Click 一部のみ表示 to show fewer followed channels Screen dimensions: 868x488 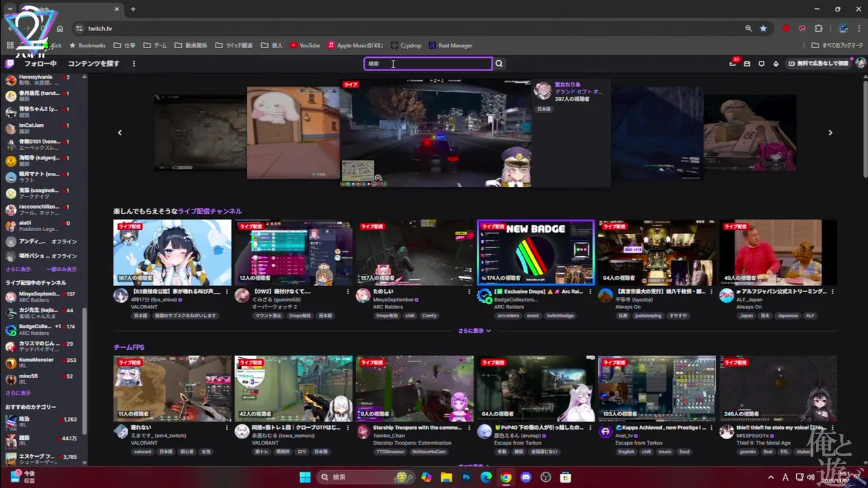pos(62,269)
